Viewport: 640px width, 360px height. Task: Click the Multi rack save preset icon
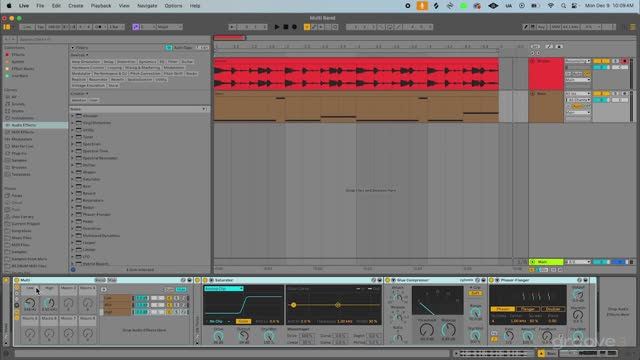point(189,280)
